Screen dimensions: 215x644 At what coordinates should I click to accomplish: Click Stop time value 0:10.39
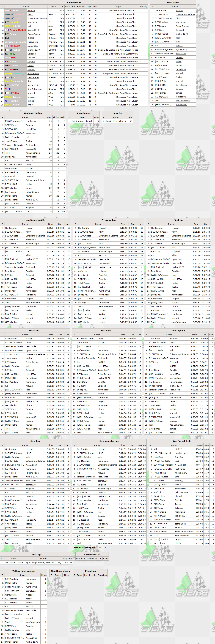[68, 563]
